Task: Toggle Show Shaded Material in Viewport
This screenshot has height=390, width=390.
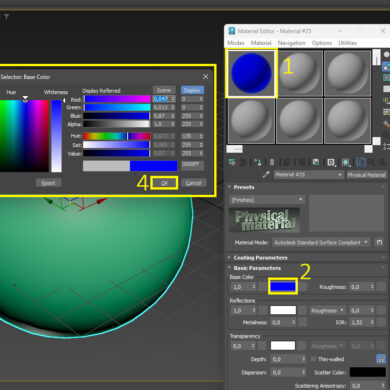Action: point(346,162)
